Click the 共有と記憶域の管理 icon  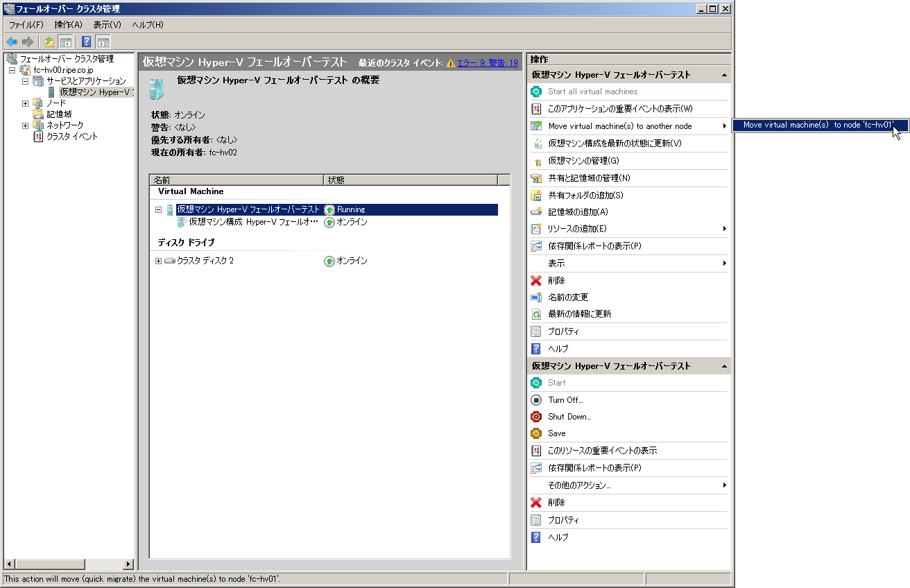coord(536,178)
